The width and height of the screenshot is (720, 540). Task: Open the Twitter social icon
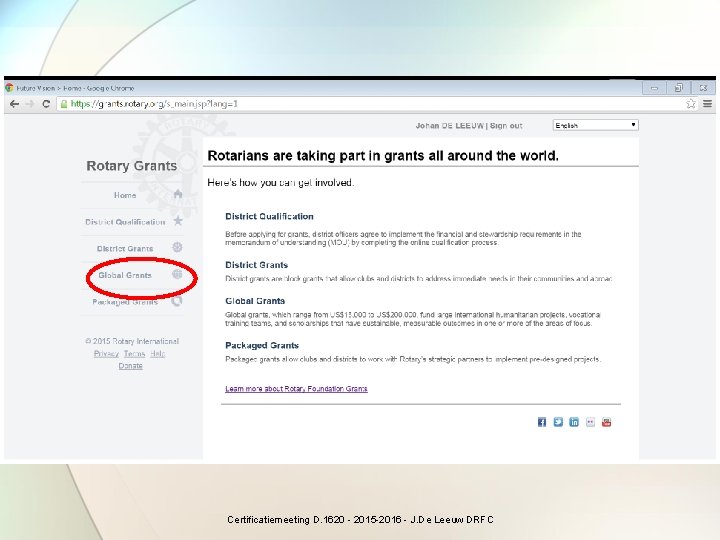coord(558,422)
